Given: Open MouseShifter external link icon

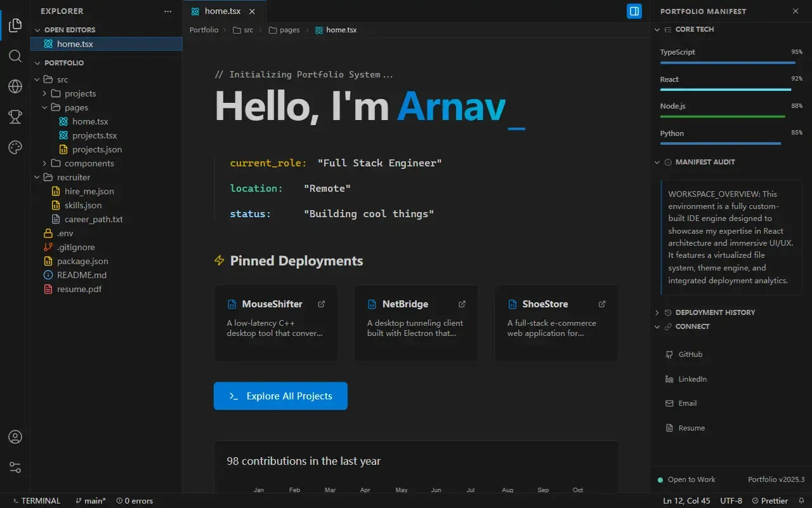Looking at the screenshot, I should click(322, 304).
